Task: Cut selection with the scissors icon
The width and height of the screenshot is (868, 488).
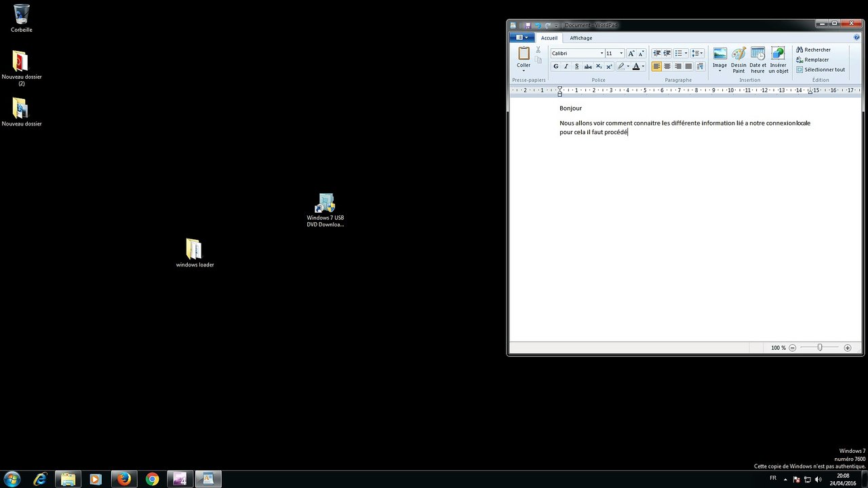Action: coord(538,50)
